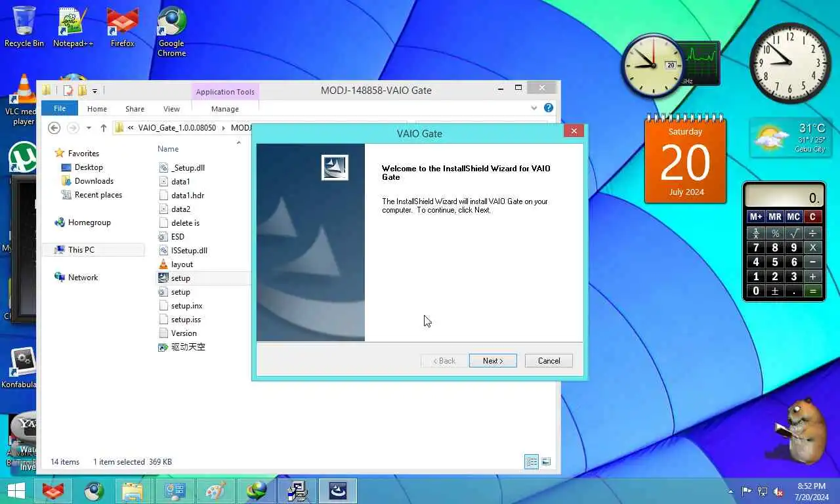Viewport: 840px width, 504px height.
Task: Open Recycle Bin desktop icon
Action: [24, 26]
